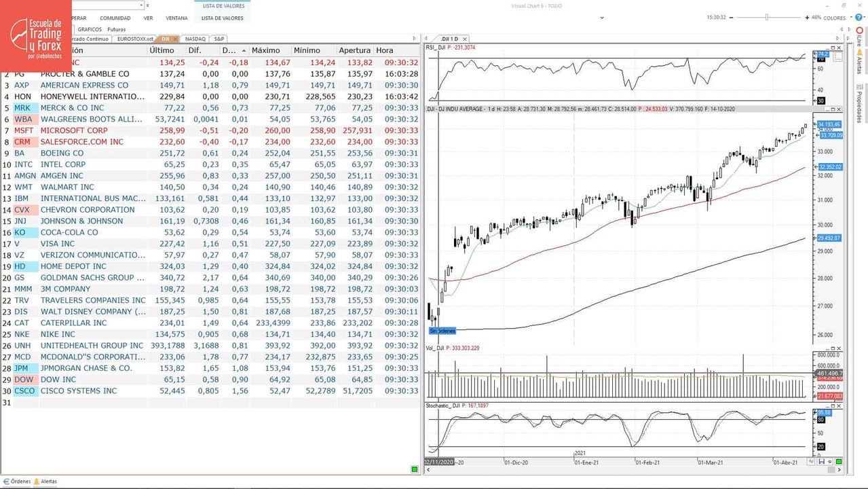The image size is (868, 489).
Task: Click the Apertura column header
Action: pyautogui.click(x=354, y=50)
